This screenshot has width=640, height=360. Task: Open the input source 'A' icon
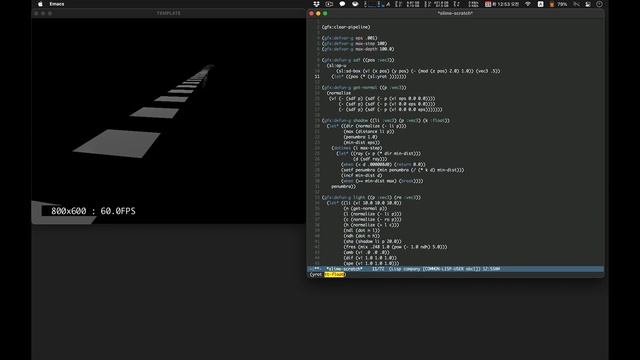point(540,4)
